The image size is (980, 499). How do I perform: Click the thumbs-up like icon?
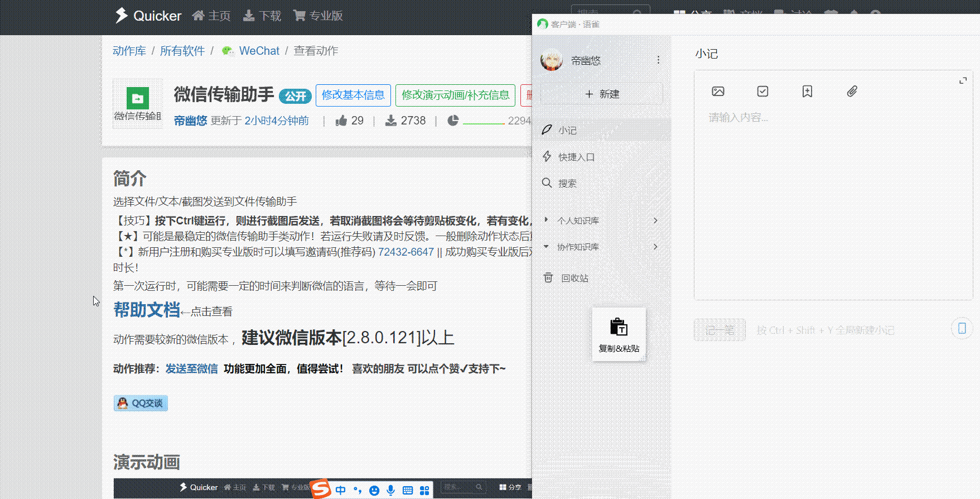point(341,121)
